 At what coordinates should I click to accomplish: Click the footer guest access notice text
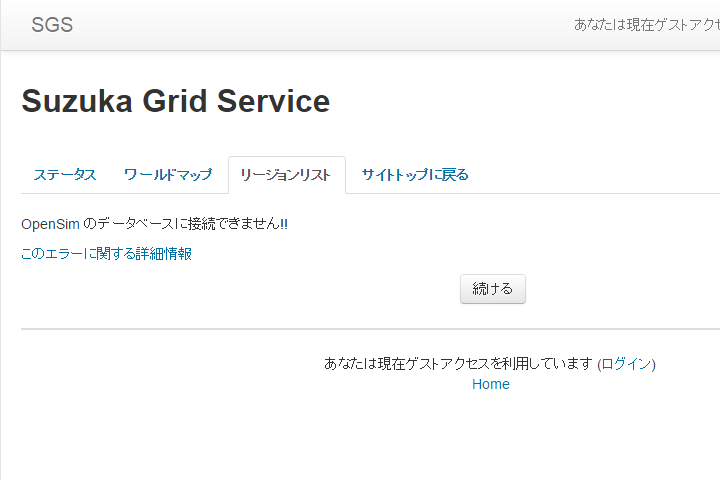coord(458,364)
